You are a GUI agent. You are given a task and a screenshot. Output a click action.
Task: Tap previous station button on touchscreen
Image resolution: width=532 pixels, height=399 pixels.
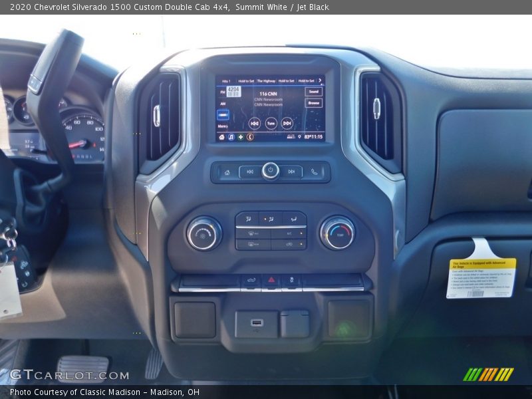tap(255, 124)
